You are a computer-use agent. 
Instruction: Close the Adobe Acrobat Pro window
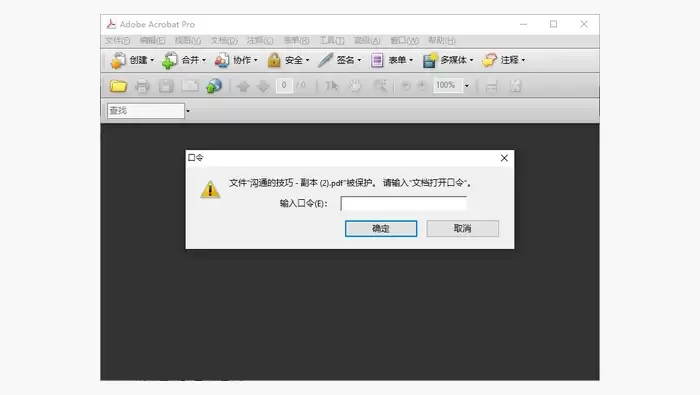click(x=584, y=24)
